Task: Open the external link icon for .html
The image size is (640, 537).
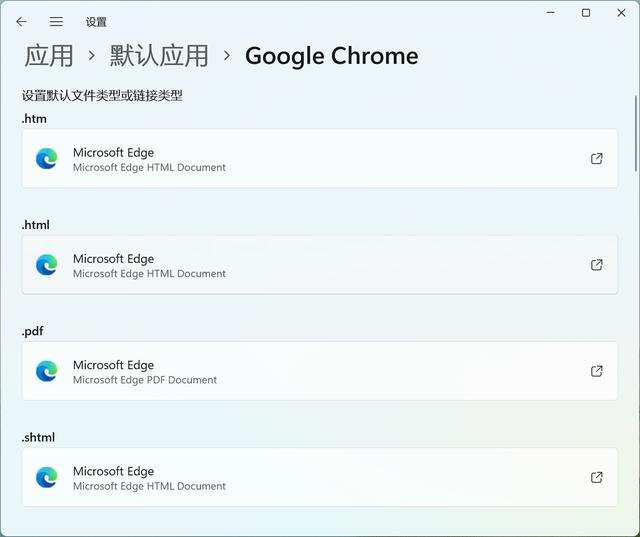Action: 597,265
